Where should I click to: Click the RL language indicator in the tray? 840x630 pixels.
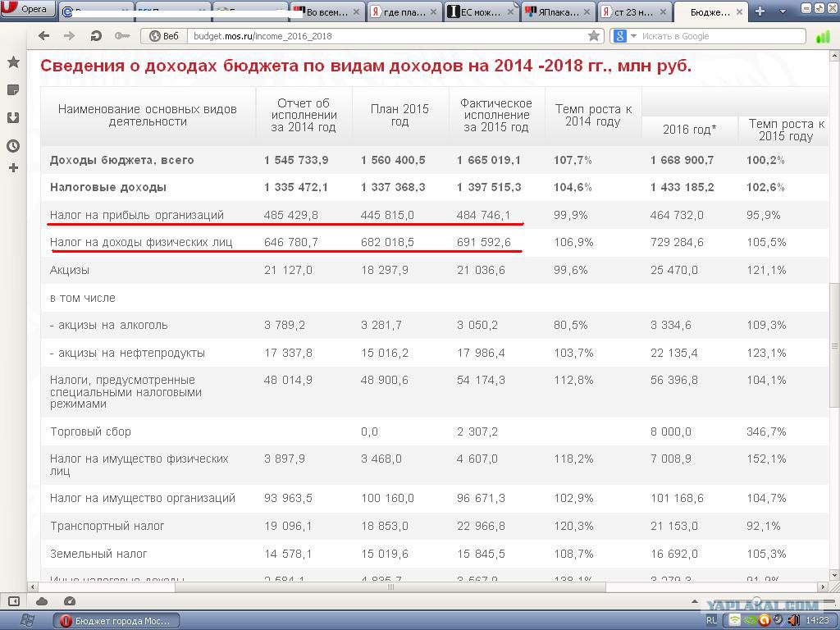click(712, 620)
